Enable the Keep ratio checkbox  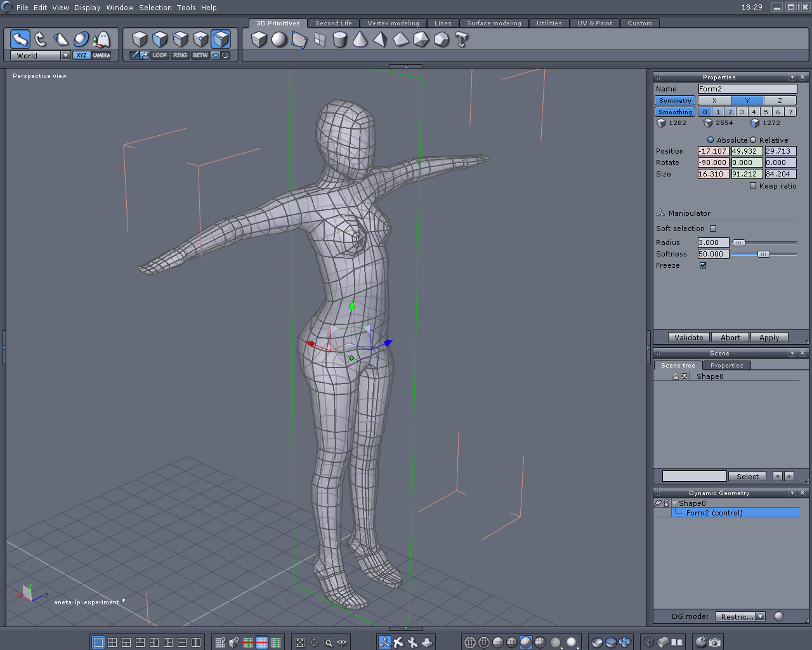[753, 186]
